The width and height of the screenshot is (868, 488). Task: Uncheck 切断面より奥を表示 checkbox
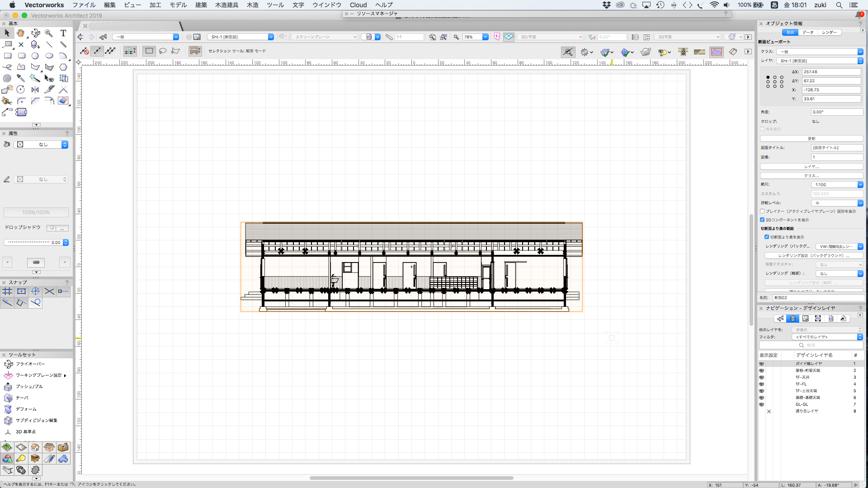point(767,237)
